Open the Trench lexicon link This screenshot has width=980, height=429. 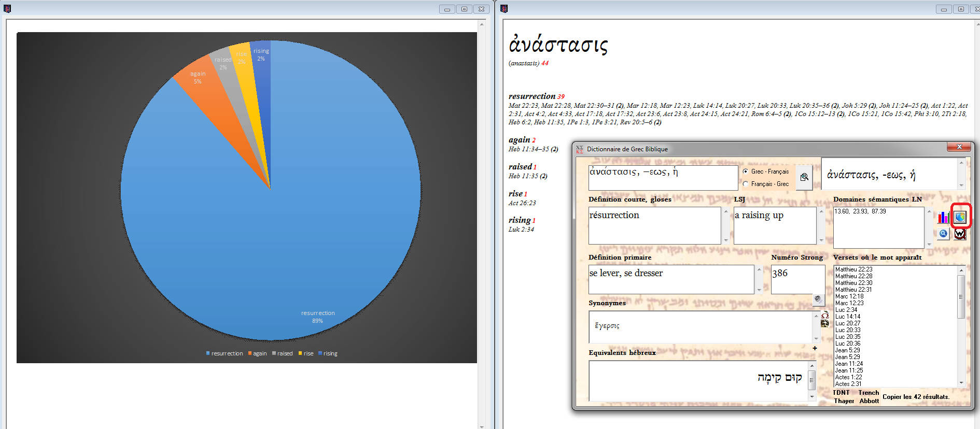pos(869,393)
